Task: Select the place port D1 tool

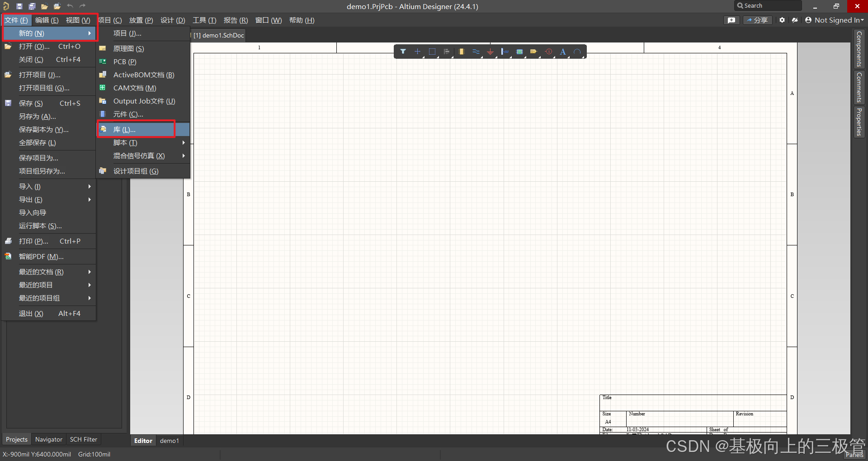Action: 534,52
